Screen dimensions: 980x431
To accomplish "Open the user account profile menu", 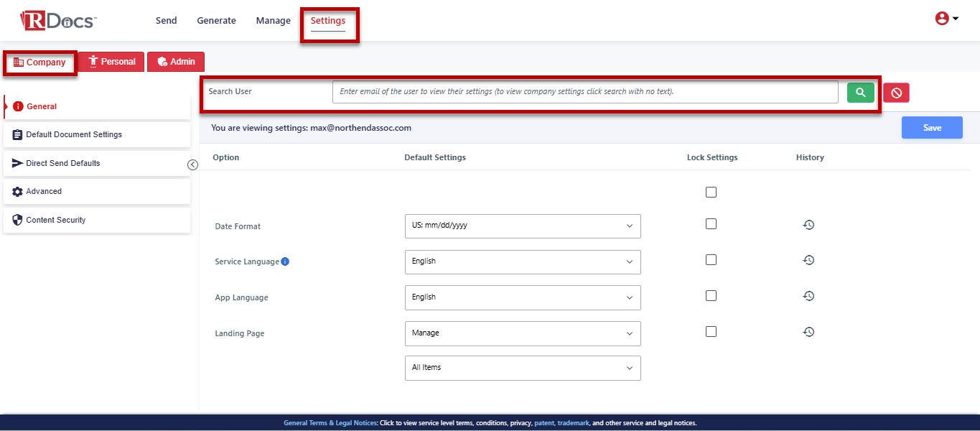I will coord(946,19).
